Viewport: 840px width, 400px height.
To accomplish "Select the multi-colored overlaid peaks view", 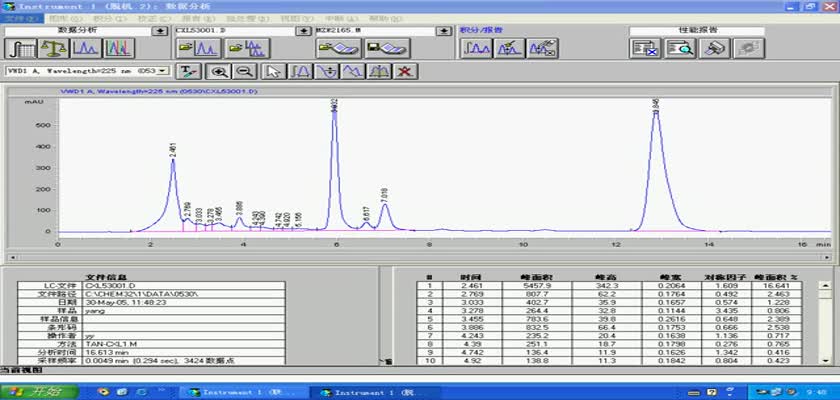I will pyautogui.click(x=119, y=49).
